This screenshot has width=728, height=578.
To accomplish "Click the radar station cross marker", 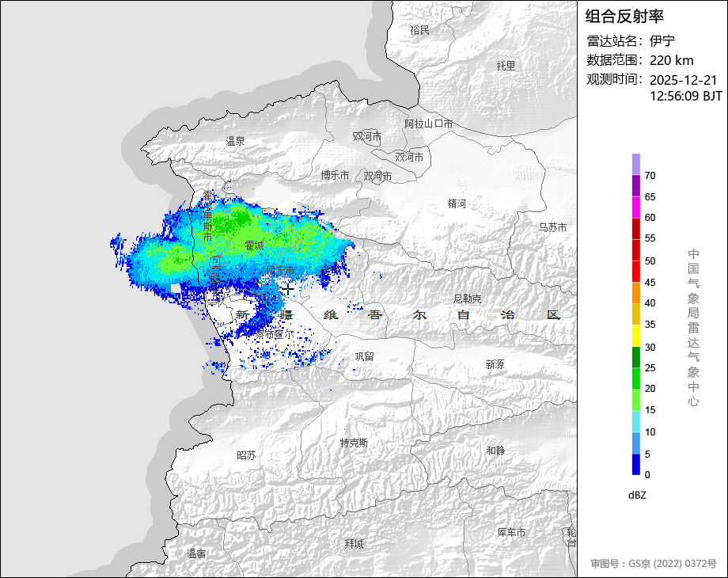I will [x=288, y=290].
